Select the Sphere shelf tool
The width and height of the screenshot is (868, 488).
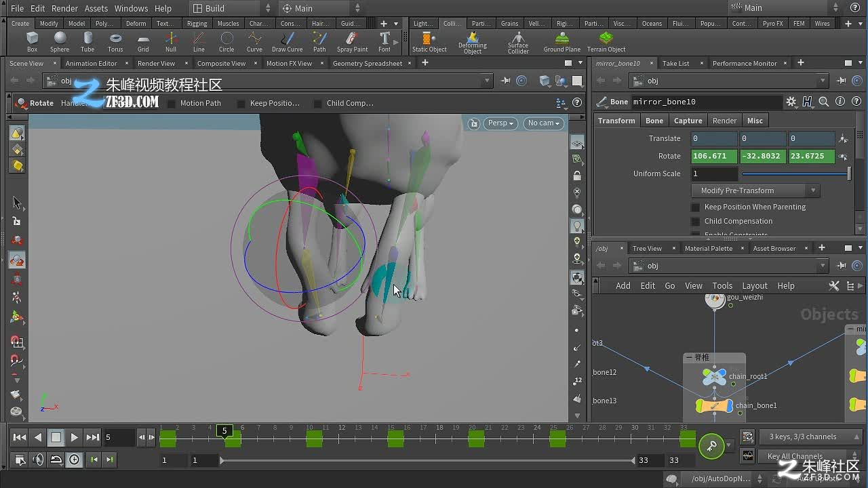point(60,42)
